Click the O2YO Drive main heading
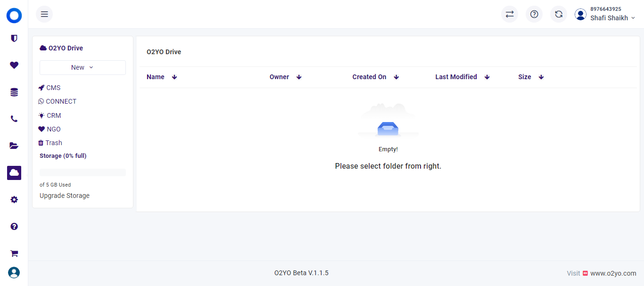 point(164,52)
